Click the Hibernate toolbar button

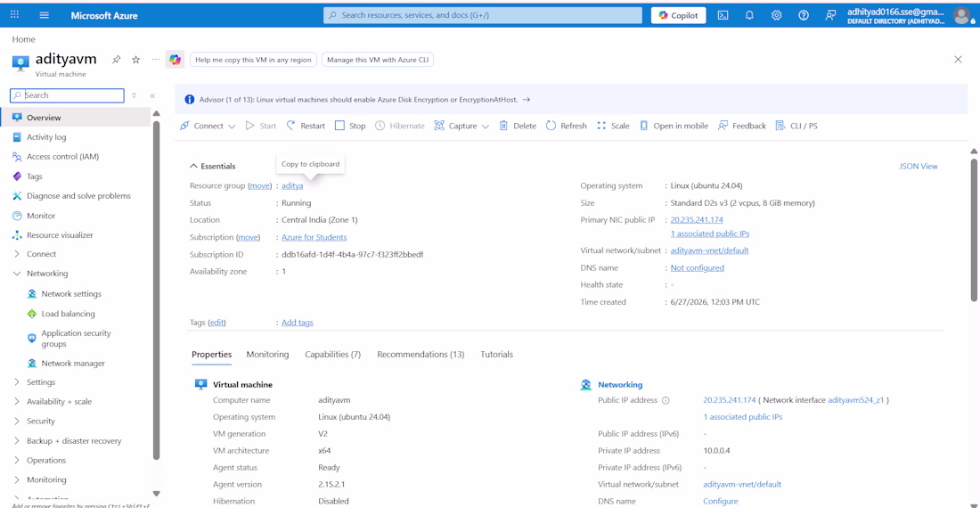click(x=399, y=126)
